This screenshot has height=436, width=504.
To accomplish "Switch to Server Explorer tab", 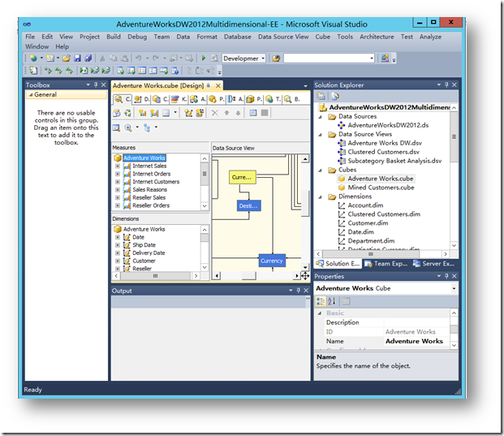I will coord(434,264).
